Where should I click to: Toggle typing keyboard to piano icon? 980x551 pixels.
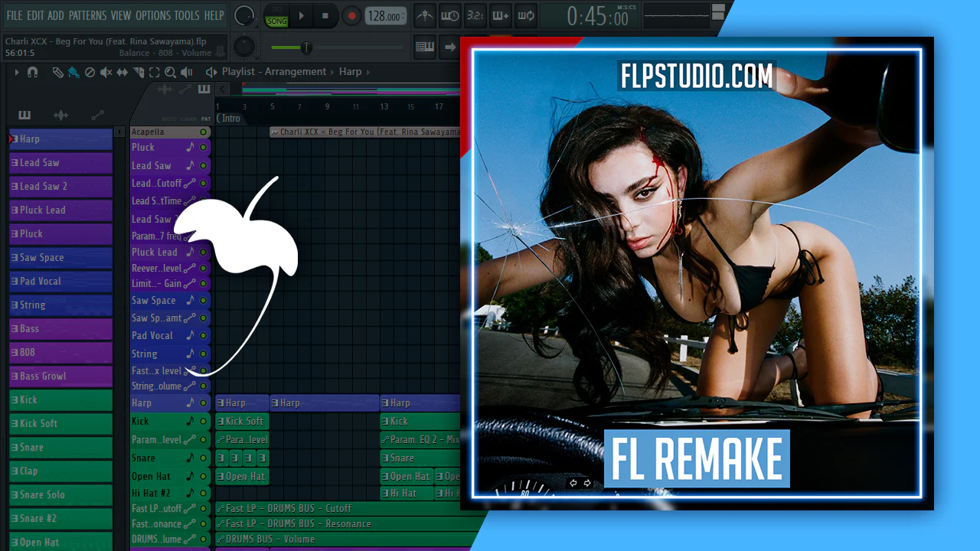[425, 47]
